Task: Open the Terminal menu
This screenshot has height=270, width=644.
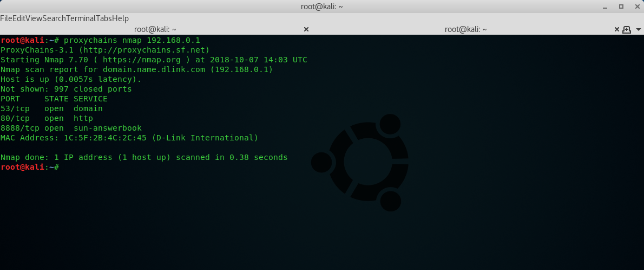Action: [x=81, y=18]
